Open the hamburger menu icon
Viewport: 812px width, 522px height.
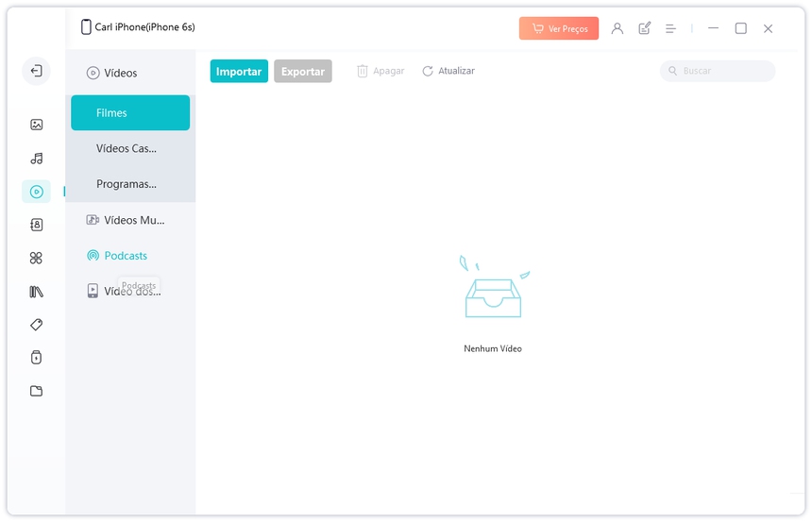(670, 29)
